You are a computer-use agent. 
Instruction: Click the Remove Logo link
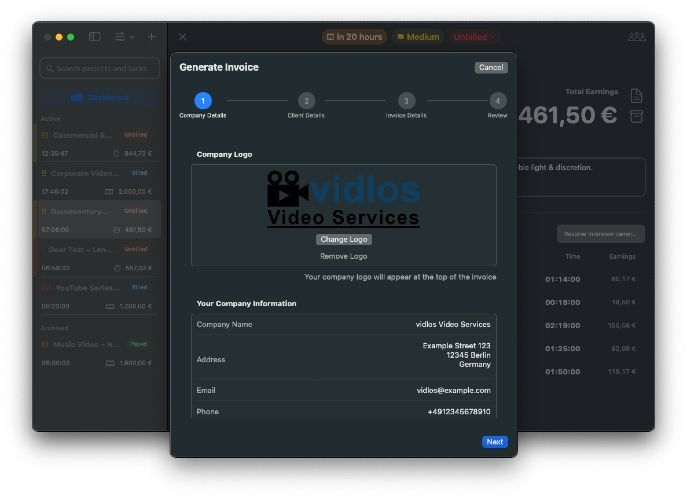click(x=344, y=256)
